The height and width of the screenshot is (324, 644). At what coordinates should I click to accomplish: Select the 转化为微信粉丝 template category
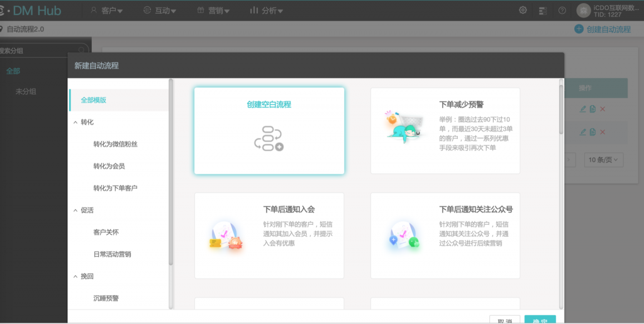click(x=115, y=144)
